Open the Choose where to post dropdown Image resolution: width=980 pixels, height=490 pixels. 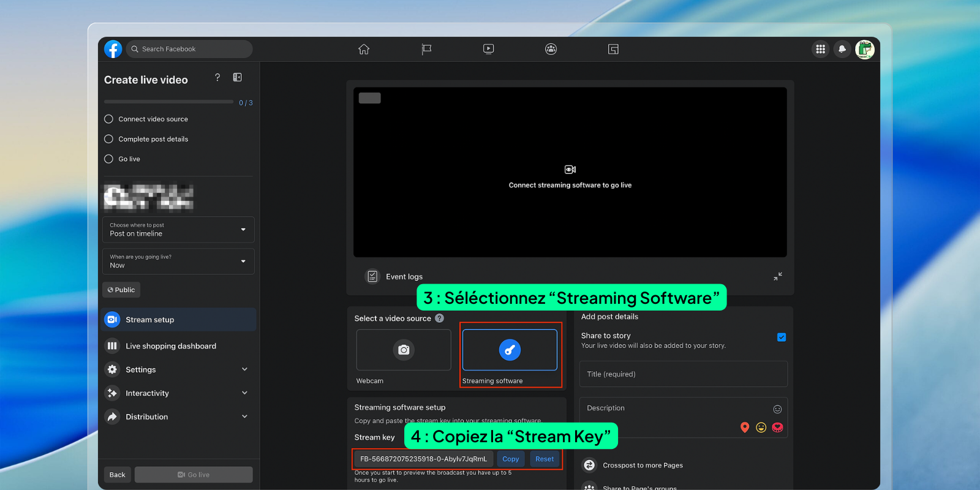(x=178, y=230)
